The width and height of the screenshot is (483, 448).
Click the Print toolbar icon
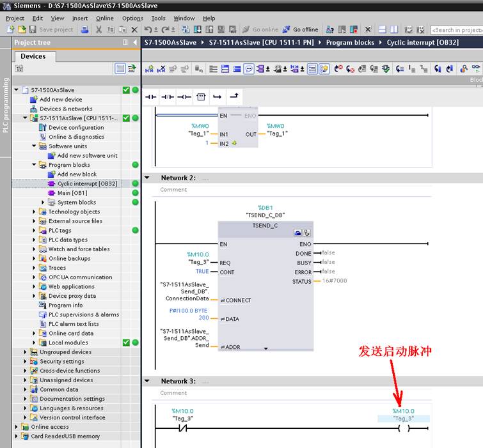tap(84, 29)
